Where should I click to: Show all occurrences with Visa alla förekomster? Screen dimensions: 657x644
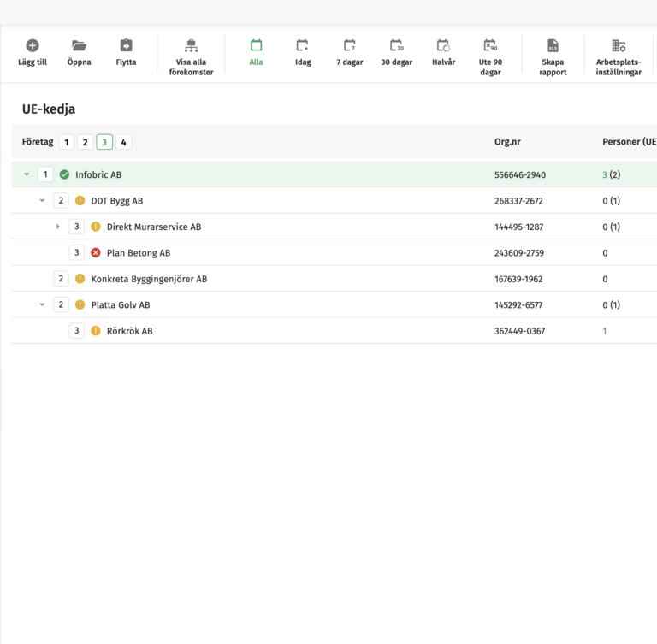pyautogui.click(x=191, y=46)
